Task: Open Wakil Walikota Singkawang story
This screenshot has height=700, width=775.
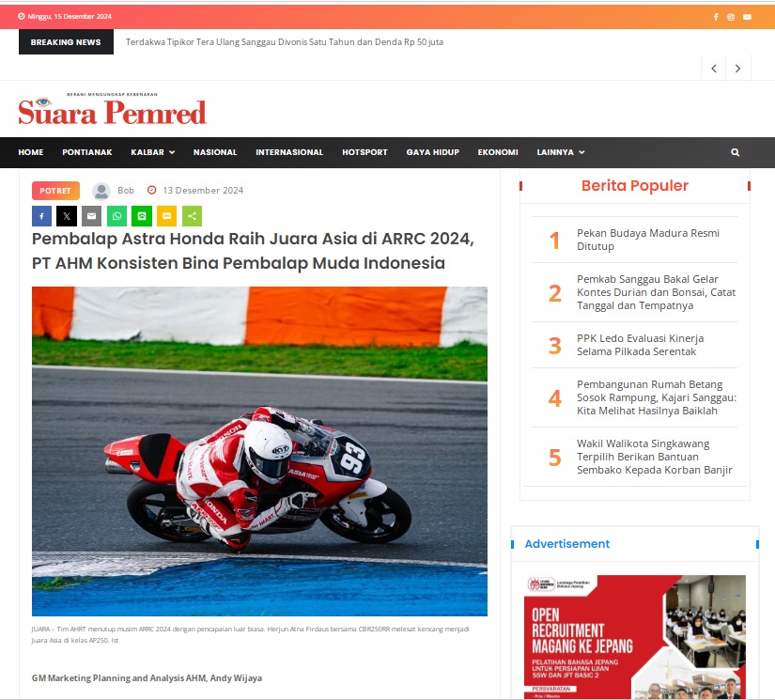Action: tap(655, 457)
